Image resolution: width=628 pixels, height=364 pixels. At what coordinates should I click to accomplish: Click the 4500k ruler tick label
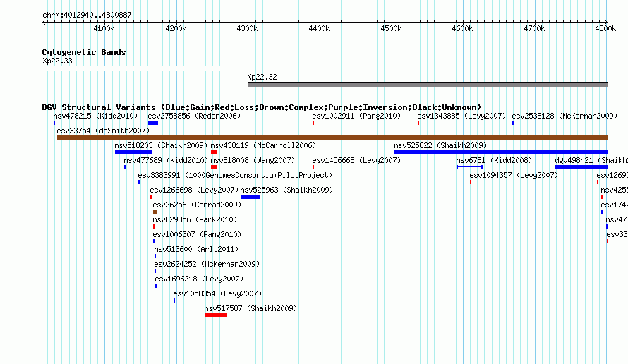391,28
